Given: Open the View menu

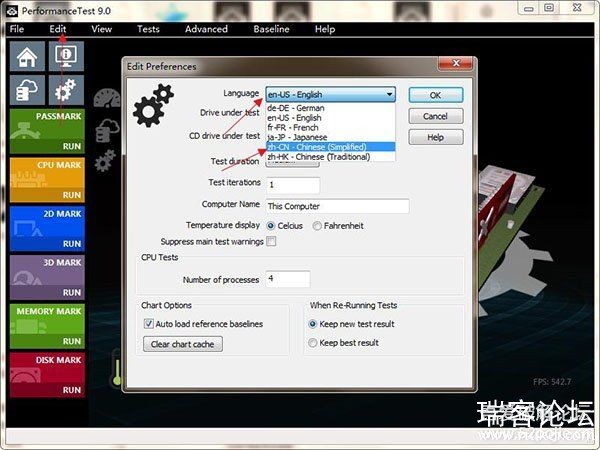Looking at the screenshot, I should [101, 29].
